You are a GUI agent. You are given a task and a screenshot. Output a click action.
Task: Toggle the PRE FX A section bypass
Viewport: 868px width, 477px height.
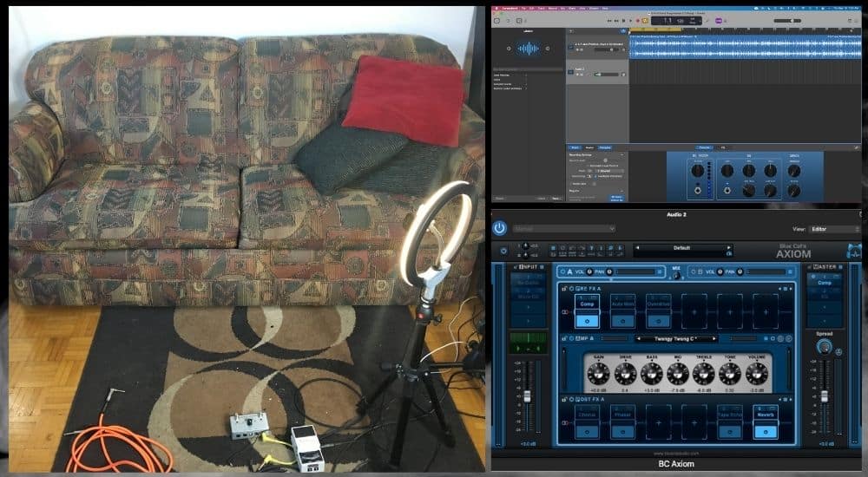click(571, 289)
